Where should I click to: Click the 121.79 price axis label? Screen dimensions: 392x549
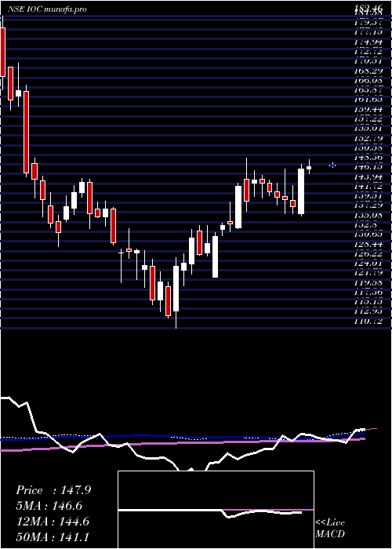tap(368, 274)
